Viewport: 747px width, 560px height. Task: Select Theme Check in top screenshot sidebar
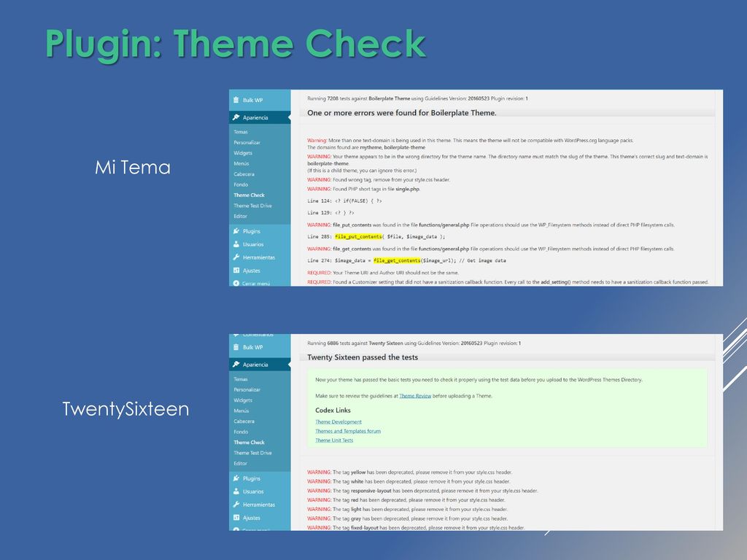pos(249,195)
